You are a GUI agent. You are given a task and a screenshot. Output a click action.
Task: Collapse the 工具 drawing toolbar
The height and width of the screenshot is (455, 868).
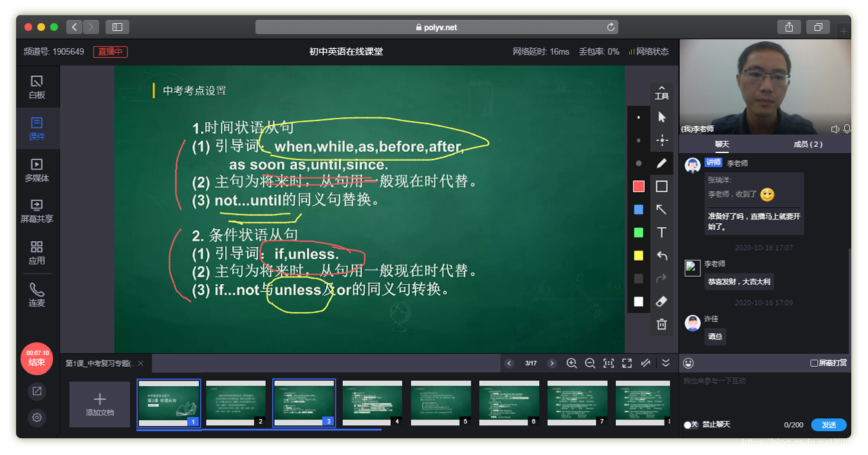pos(661,92)
